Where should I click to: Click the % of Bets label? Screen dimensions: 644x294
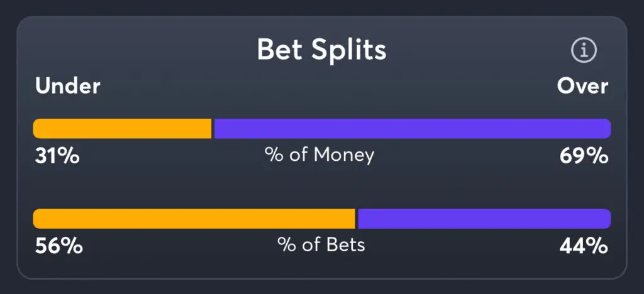(321, 245)
